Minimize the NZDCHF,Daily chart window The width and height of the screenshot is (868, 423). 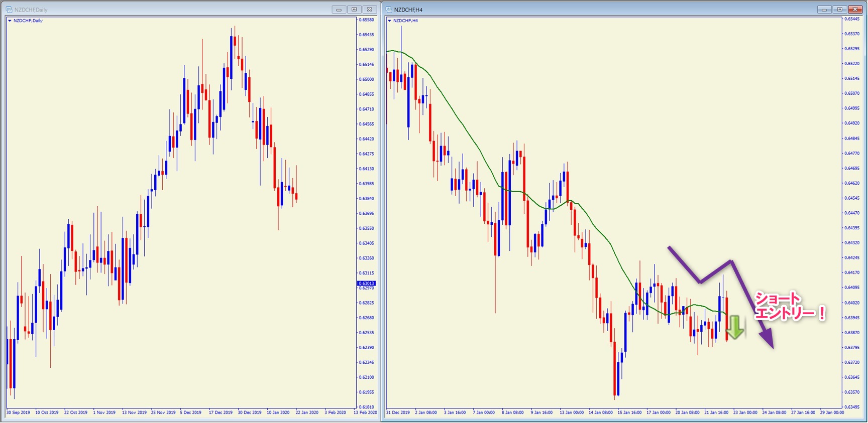(x=339, y=10)
